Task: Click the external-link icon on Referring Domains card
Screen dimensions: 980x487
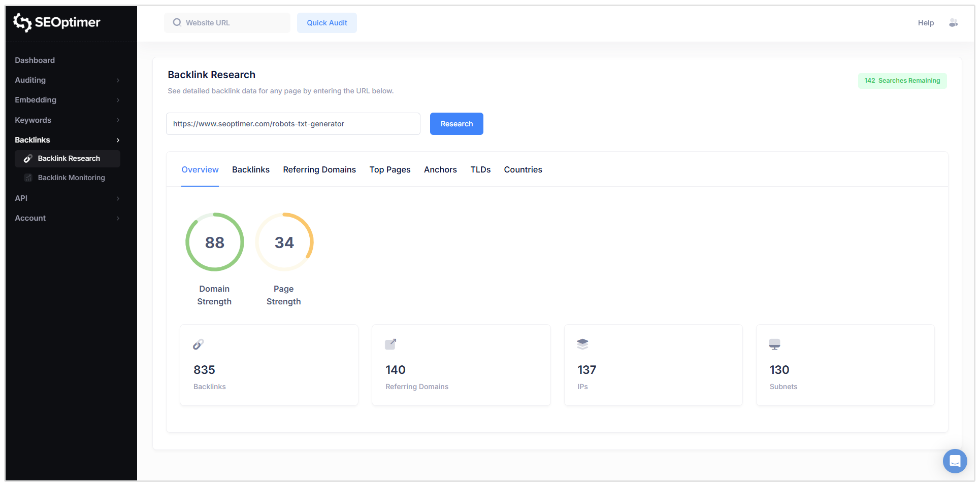Action: pyautogui.click(x=390, y=344)
